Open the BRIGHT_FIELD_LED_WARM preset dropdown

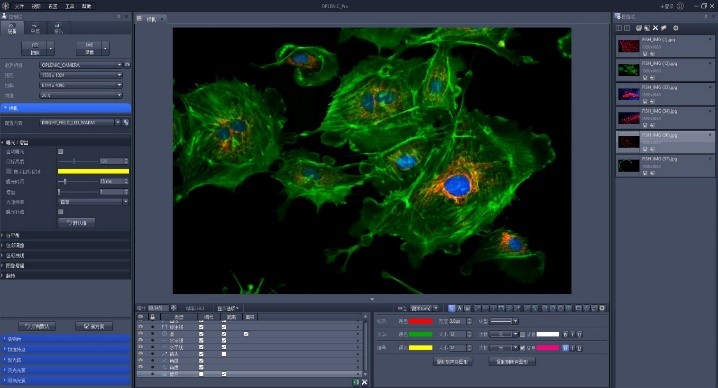point(80,122)
